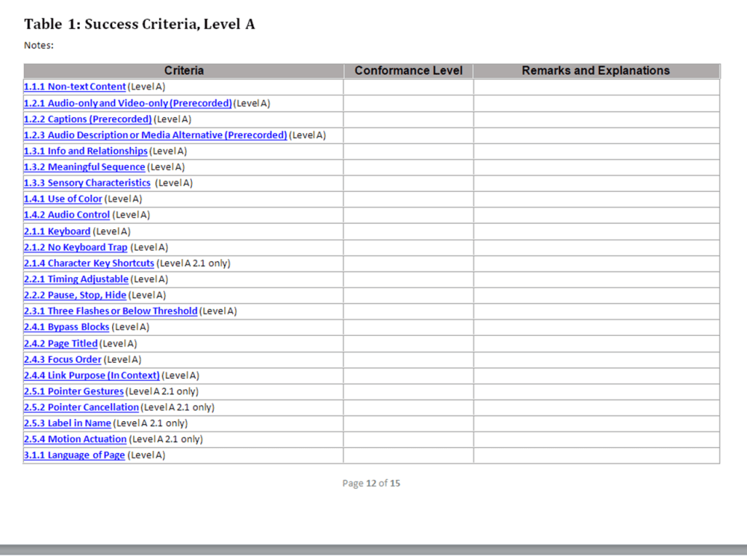Open the 3.1.1 Language of Page link
The height and width of the screenshot is (560, 747).
coord(74,455)
